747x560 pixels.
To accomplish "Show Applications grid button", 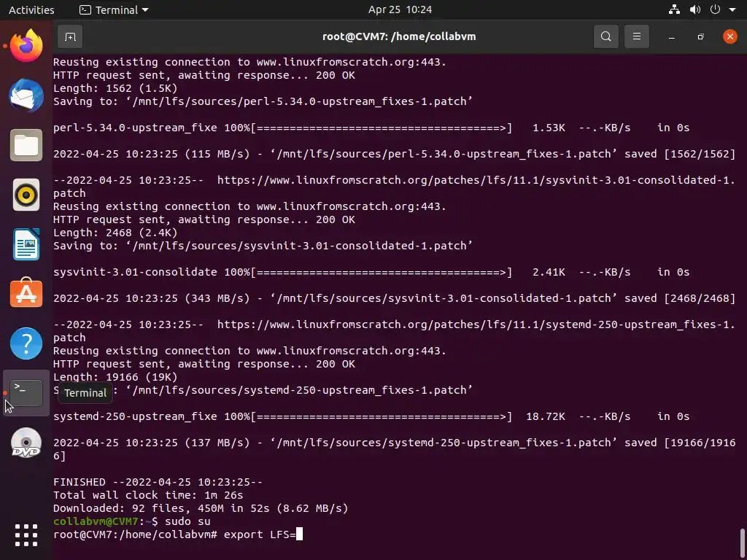I will 26,535.
